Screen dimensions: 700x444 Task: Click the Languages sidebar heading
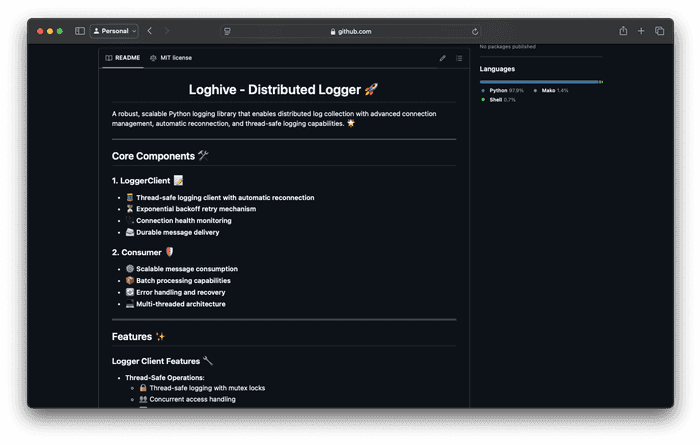(x=497, y=69)
